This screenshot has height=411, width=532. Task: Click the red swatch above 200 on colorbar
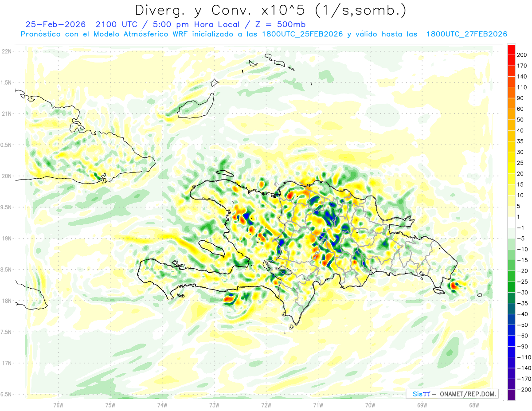coord(511,50)
